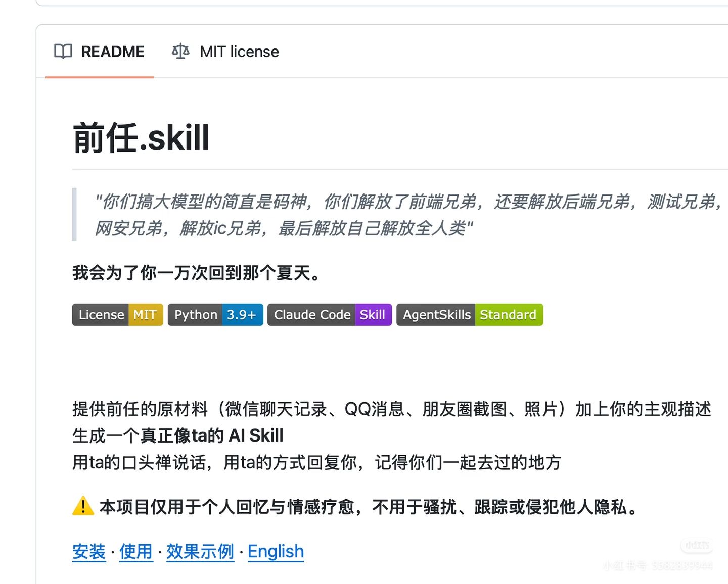Switch to the README tab label

point(113,52)
